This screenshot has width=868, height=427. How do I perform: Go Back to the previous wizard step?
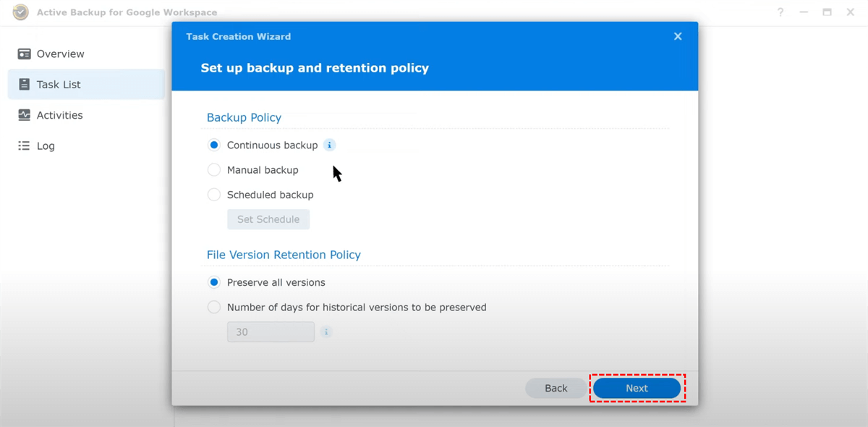click(x=556, y=389)
